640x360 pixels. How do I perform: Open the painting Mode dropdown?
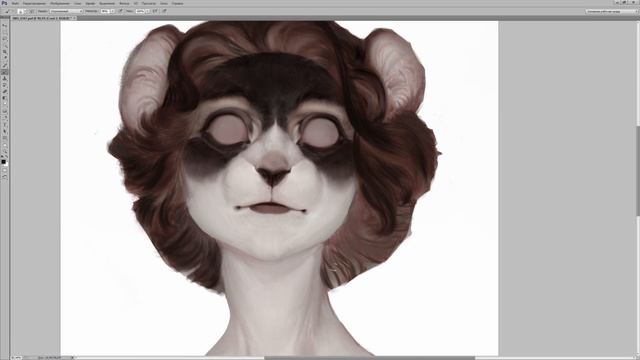pyautogui.click(x=66, y=11)
